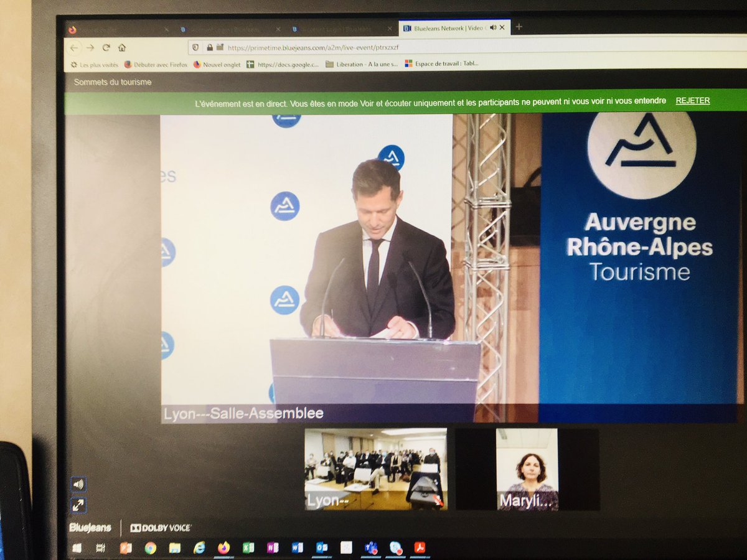Reload the BlueJeans live event page

point(106,47)
